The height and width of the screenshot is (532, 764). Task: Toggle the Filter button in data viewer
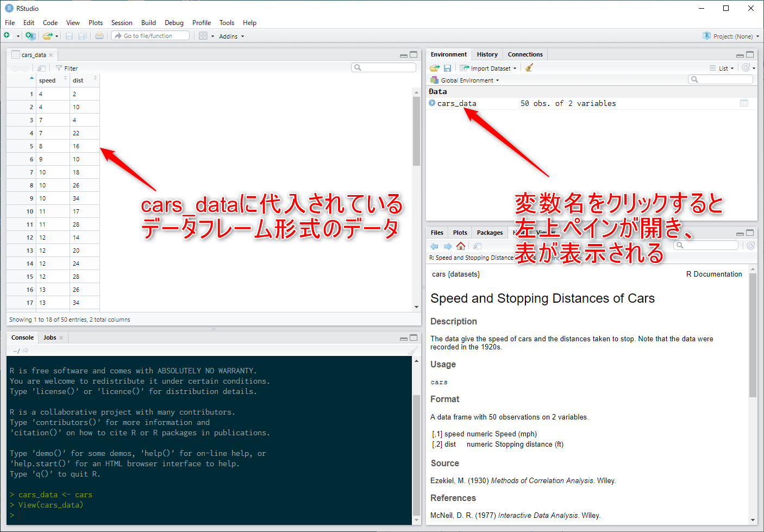pos(67,68)
